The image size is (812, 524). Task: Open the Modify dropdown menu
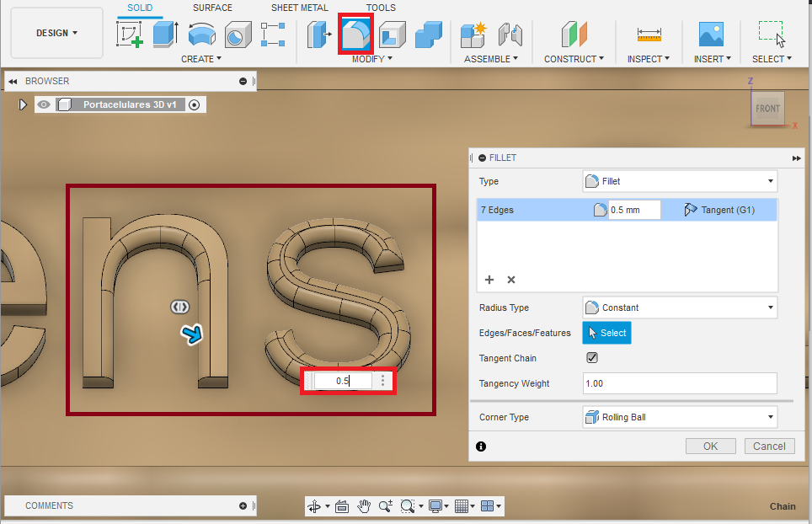372,59
